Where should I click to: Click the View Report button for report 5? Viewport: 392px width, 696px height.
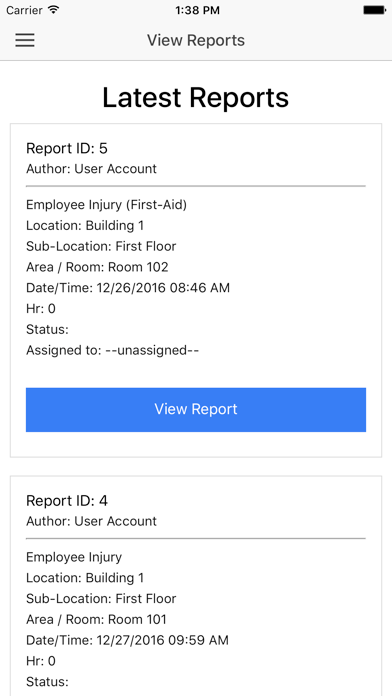[x=196, y=410]
